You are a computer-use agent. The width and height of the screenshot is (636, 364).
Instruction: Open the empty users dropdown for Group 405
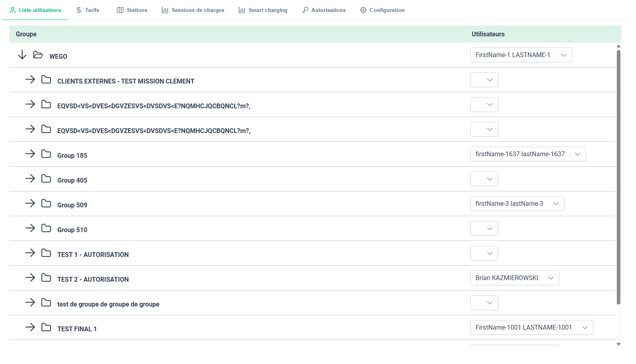click(484, 179)
